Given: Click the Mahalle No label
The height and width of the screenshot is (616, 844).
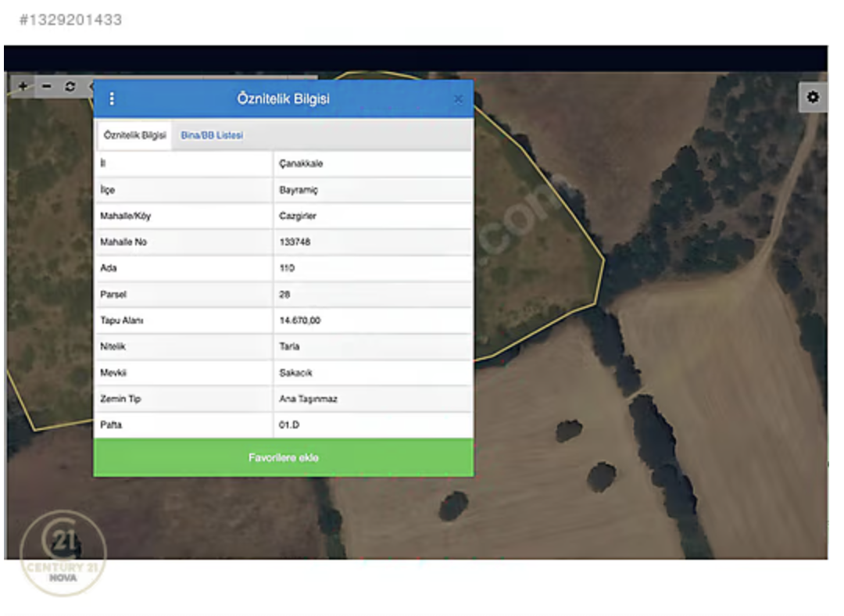Looking at the screenshot, I should pyautogui.click(x=123, y=242).
